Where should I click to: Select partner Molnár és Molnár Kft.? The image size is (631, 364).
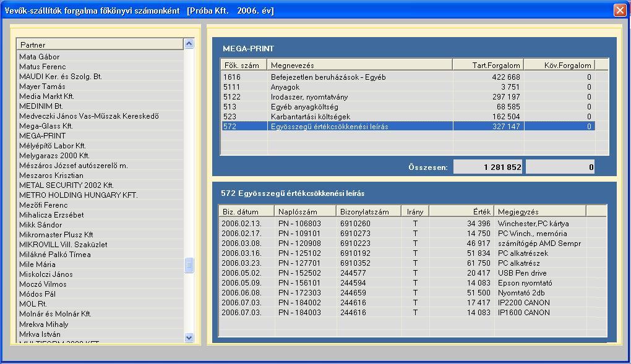[x=100, y=314]
